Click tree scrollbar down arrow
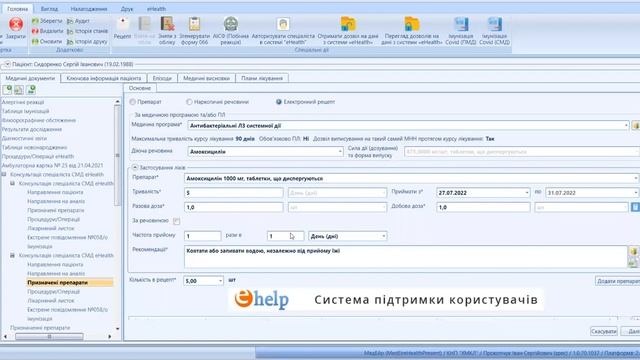640x360 pixels. (118, 329)
